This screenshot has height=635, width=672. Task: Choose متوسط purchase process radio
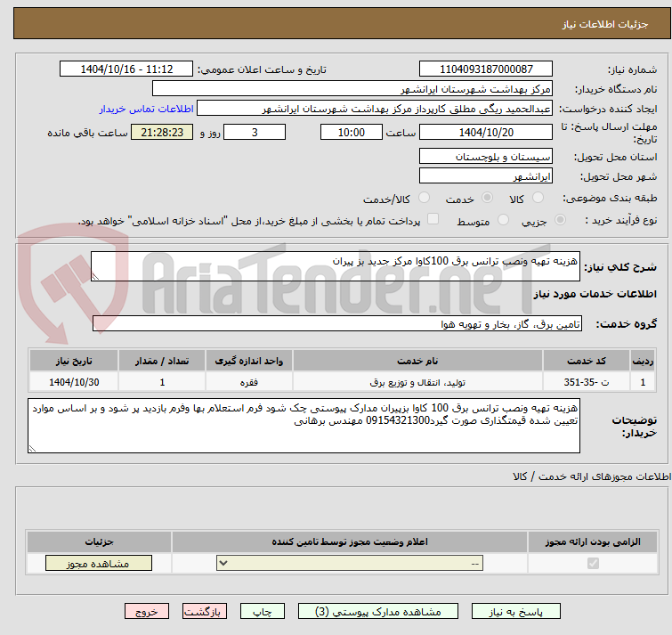[x=503, y=220]
